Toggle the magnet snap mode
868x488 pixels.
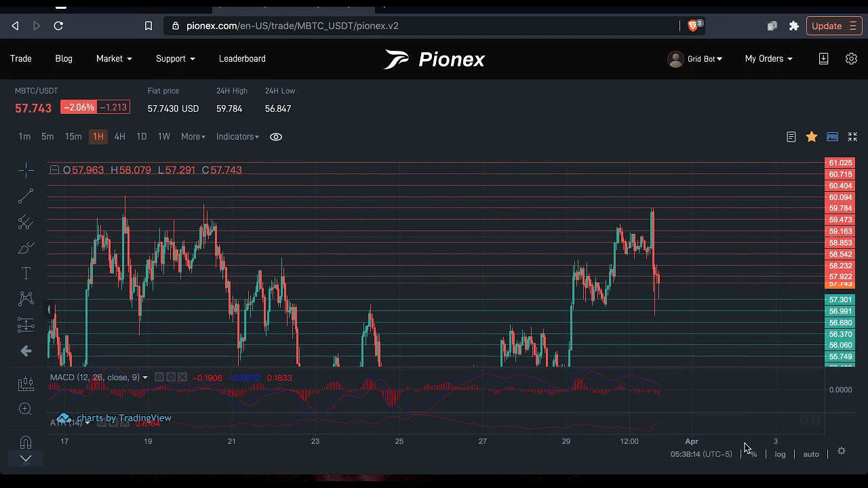tap(26, 443)
